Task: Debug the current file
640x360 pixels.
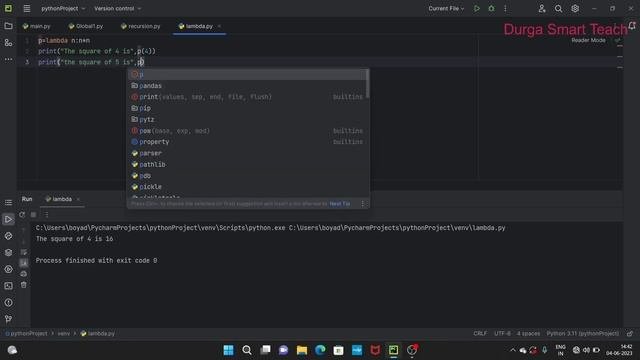Action: (491, 8)
